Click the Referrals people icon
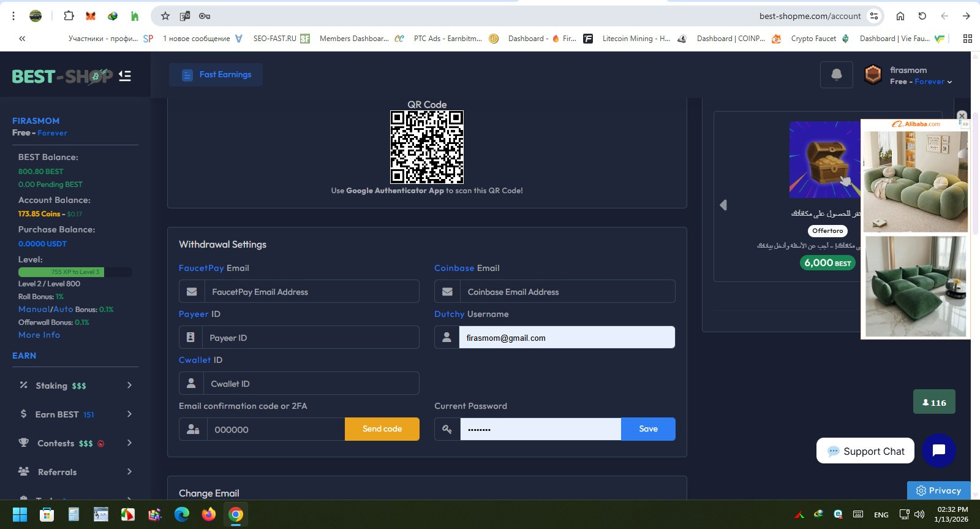 point(23,471)
